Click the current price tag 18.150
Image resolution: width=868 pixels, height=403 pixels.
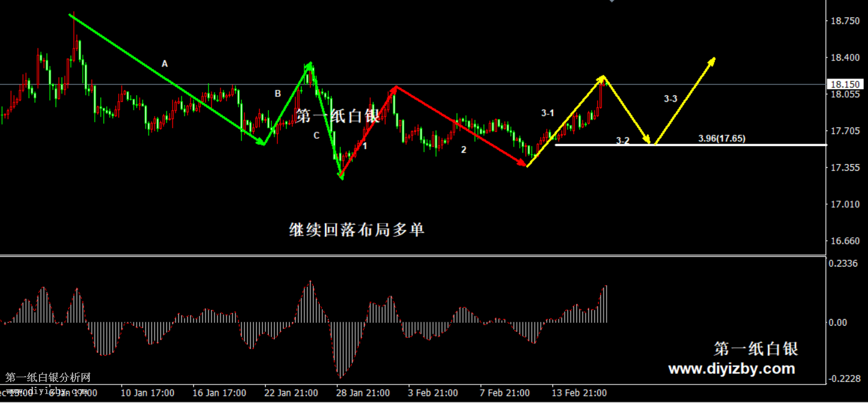click(x=844, y=84)
